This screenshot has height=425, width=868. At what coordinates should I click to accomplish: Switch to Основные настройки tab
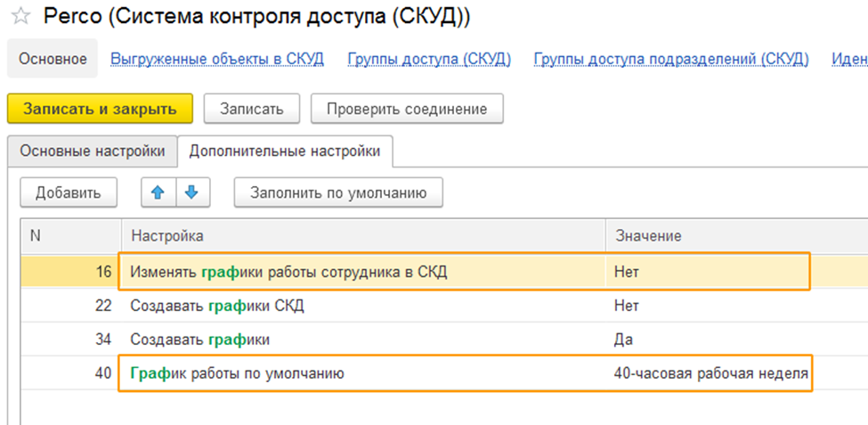click(x=93, y=151)
